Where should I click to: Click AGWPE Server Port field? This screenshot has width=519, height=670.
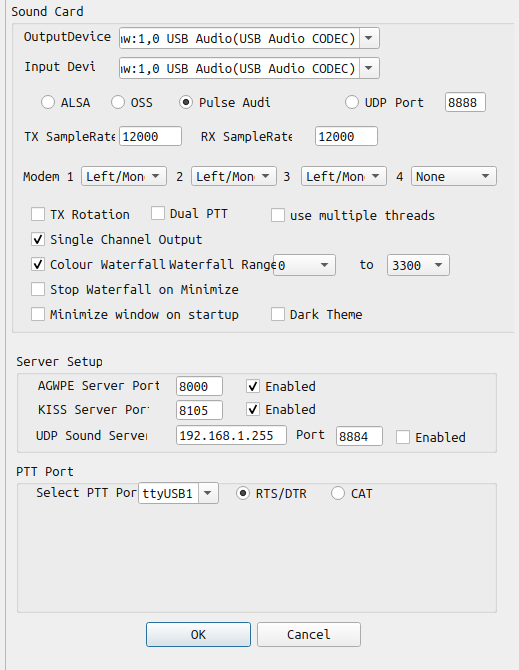[x=199, y=386]
